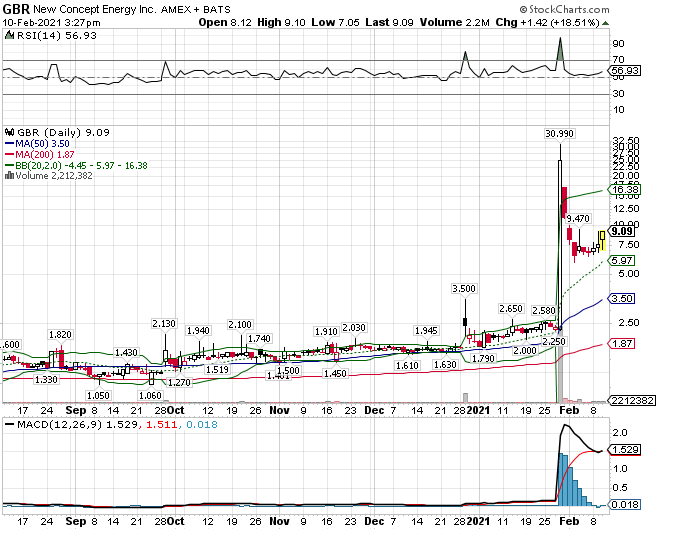
Task: Click the 1.430 price label
Action: (126, 353)
